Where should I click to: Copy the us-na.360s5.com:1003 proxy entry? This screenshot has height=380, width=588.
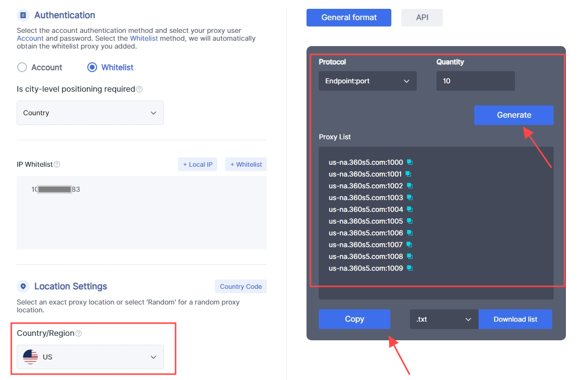pos(410,198)
